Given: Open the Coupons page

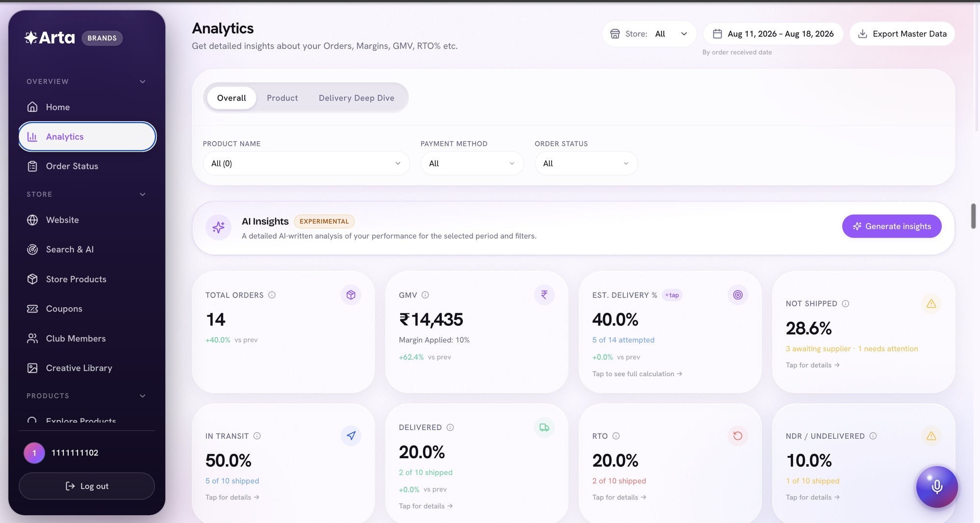Looking at the screenshot, I should [x=87, y=309].
